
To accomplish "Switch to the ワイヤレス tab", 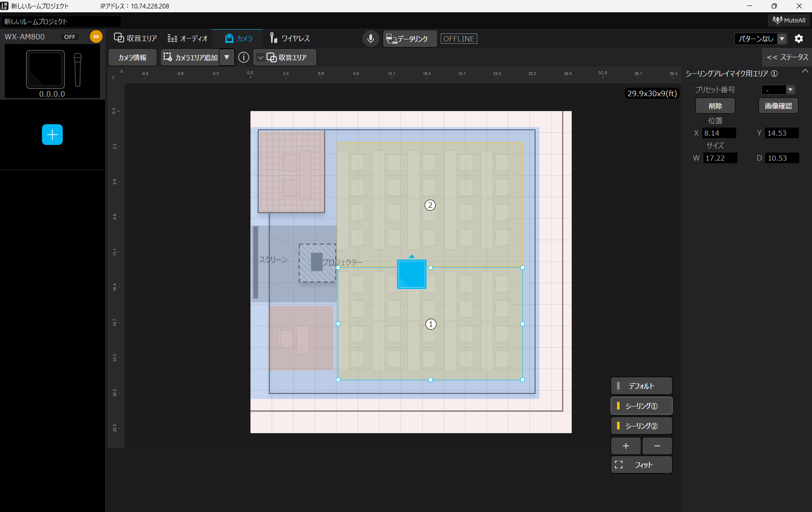I will 290,39.
